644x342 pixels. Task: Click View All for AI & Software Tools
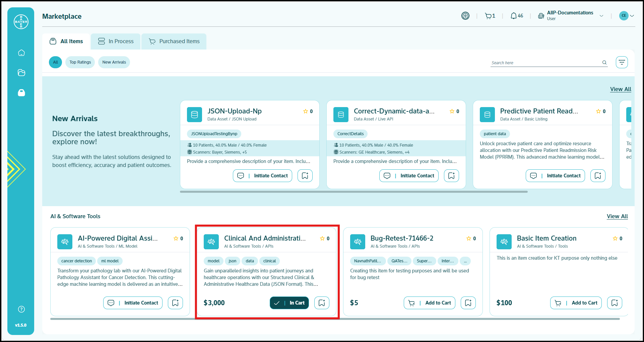click(617, 216)
